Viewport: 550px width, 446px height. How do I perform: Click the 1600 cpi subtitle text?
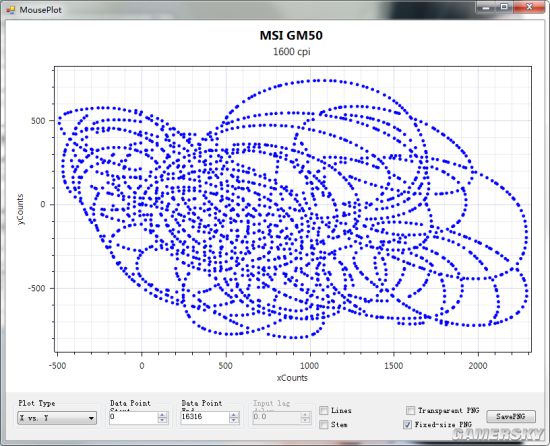click(x=291, y=52)
